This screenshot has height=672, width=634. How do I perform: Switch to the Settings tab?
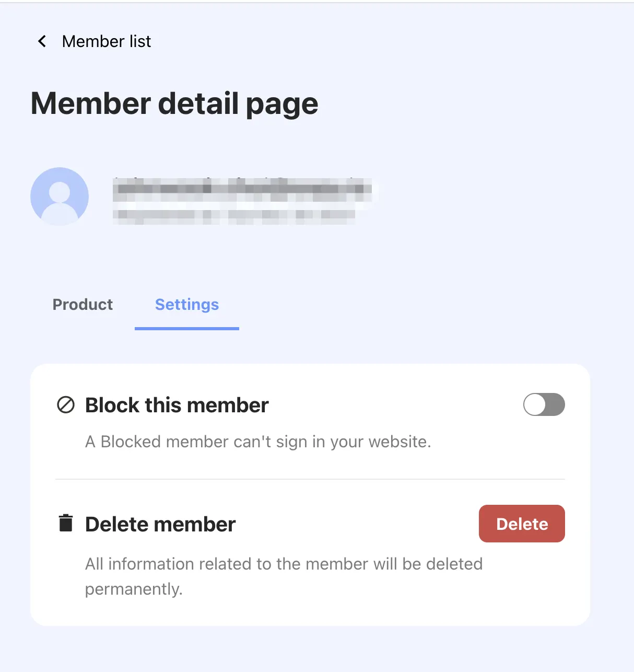coord(187,305)
